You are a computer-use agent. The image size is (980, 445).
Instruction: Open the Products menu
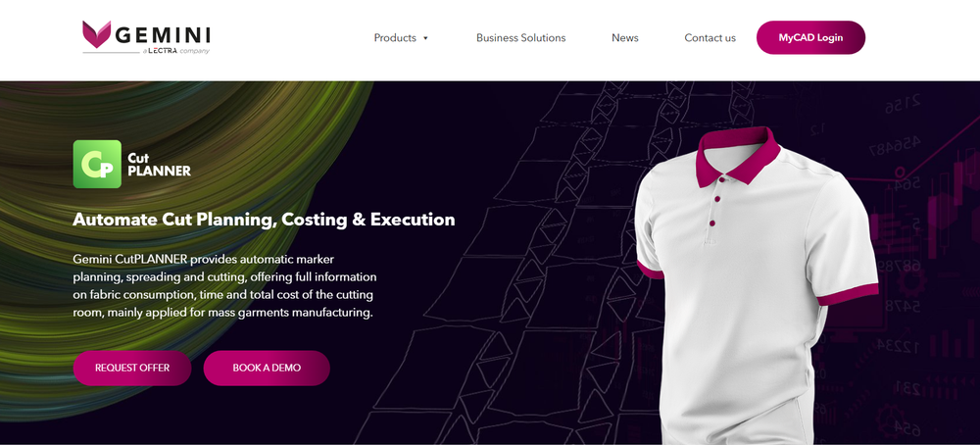pyautogui.click(x=395, y=37)
